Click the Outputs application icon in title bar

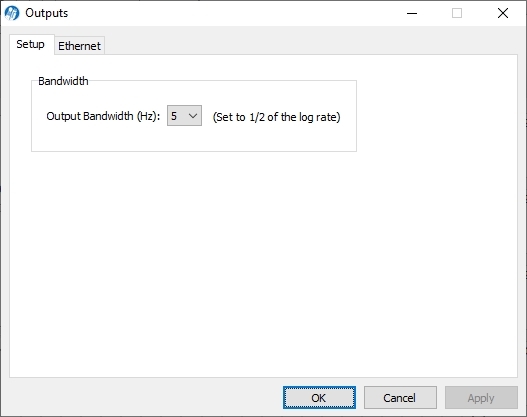click(x=12, y=13)
